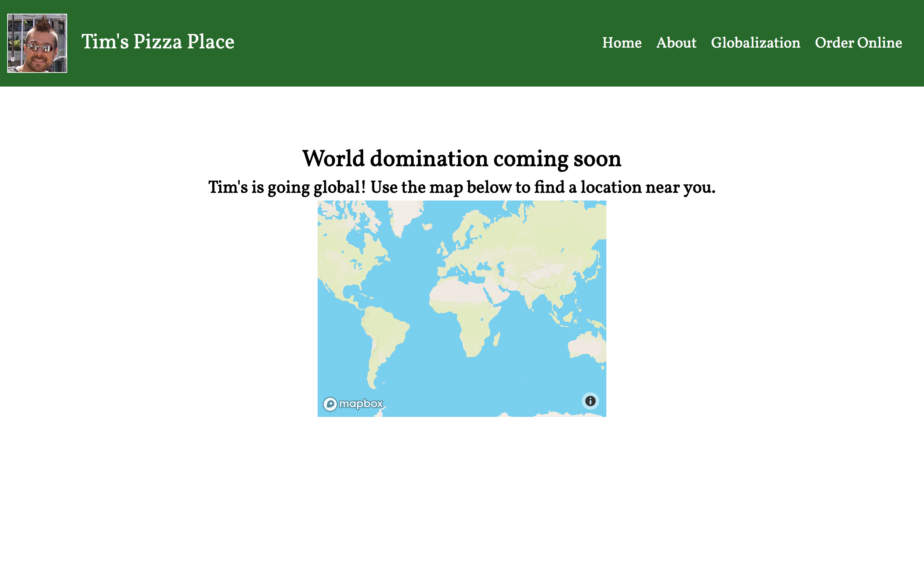Click the World domination coming soon heading

point(462,159)
